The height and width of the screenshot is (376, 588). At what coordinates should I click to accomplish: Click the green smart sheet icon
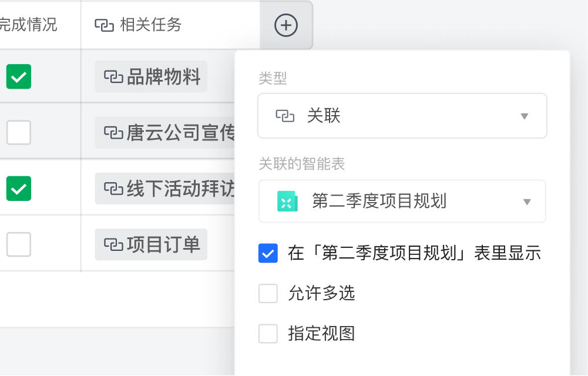tap(287, 202)
